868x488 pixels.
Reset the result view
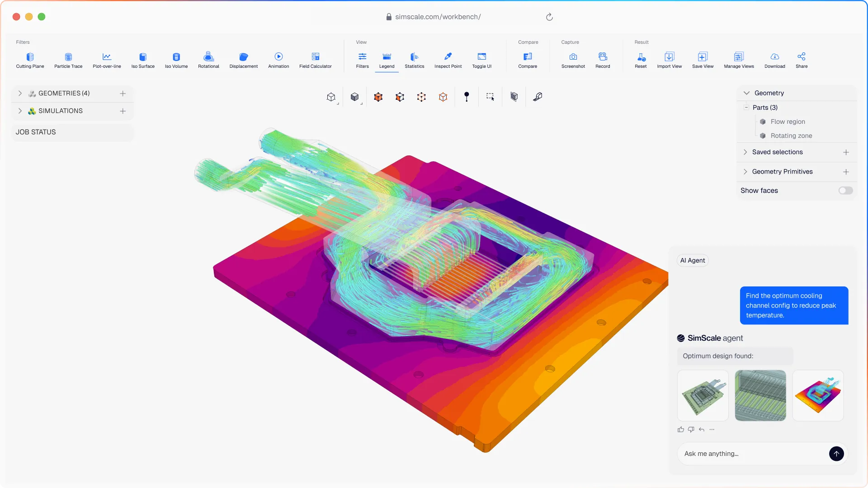coord(641,60)
